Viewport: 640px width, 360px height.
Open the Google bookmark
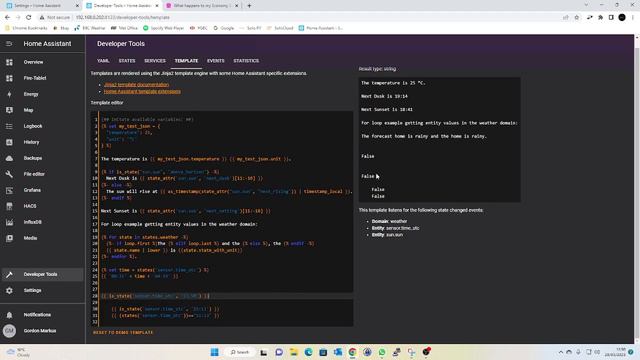click(x=224, y=28)
